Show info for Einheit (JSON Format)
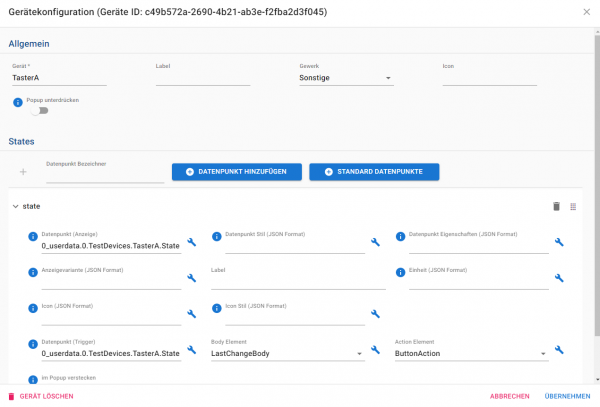Viewport: 600px width, 407px height. (x=400, y=272)
